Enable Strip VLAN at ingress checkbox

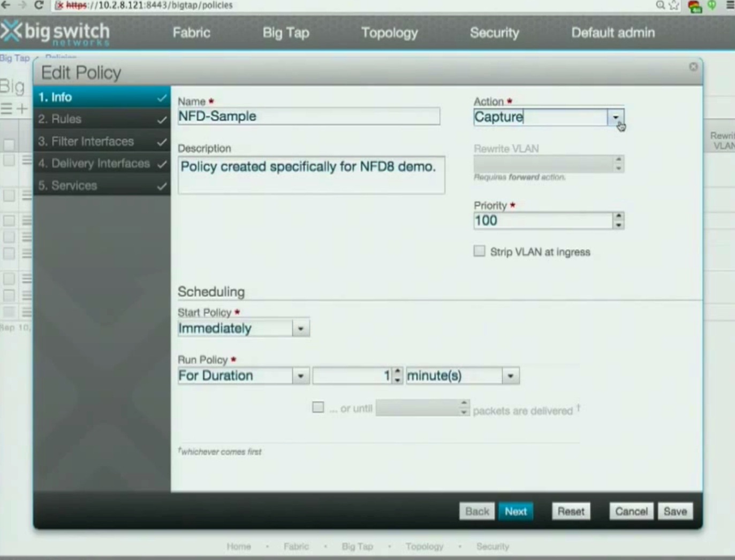[x=479, y=251]
